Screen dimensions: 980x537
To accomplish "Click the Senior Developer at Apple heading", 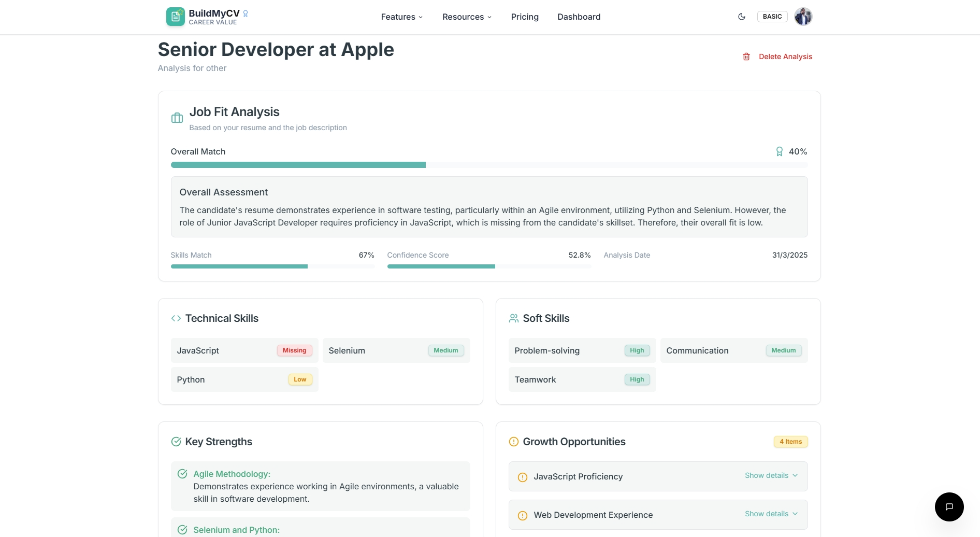I will pyautogui.click(x=276, y=50).
